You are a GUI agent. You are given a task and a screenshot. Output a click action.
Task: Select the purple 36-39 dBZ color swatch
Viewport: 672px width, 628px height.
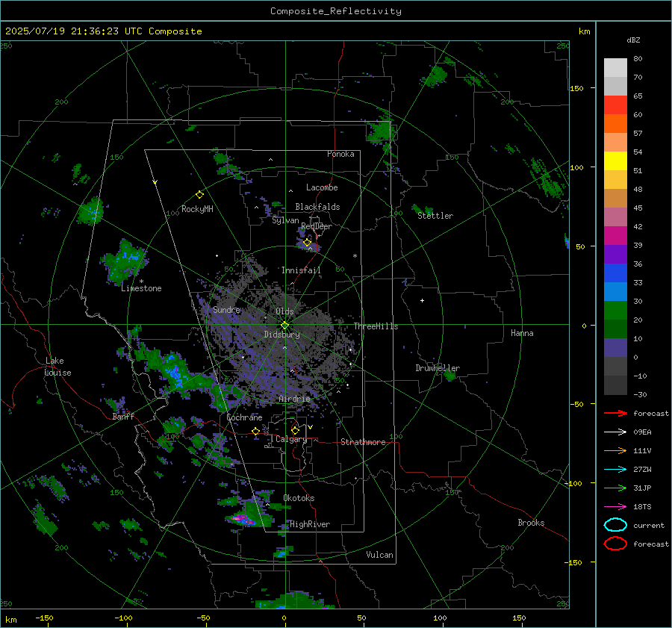coord(615,254)
